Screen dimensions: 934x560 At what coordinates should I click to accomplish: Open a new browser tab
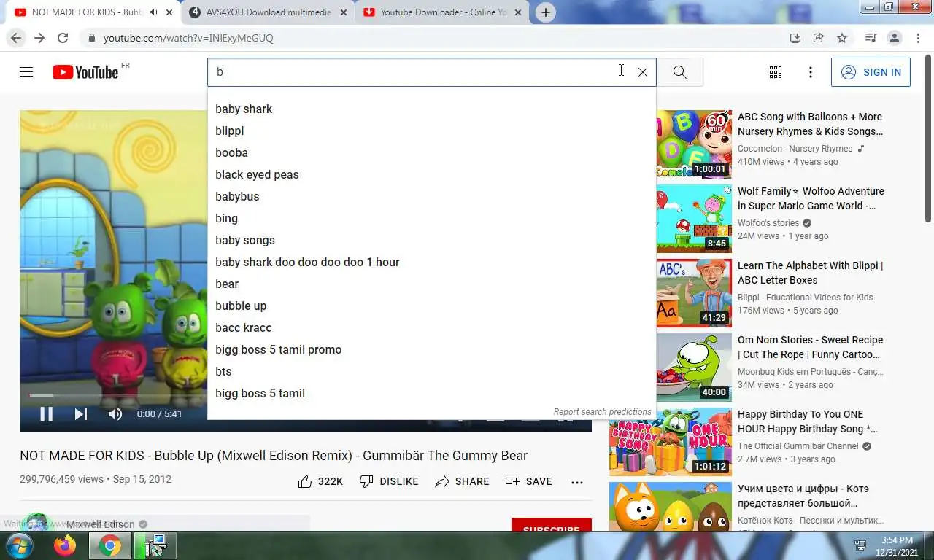coord(545,12)
